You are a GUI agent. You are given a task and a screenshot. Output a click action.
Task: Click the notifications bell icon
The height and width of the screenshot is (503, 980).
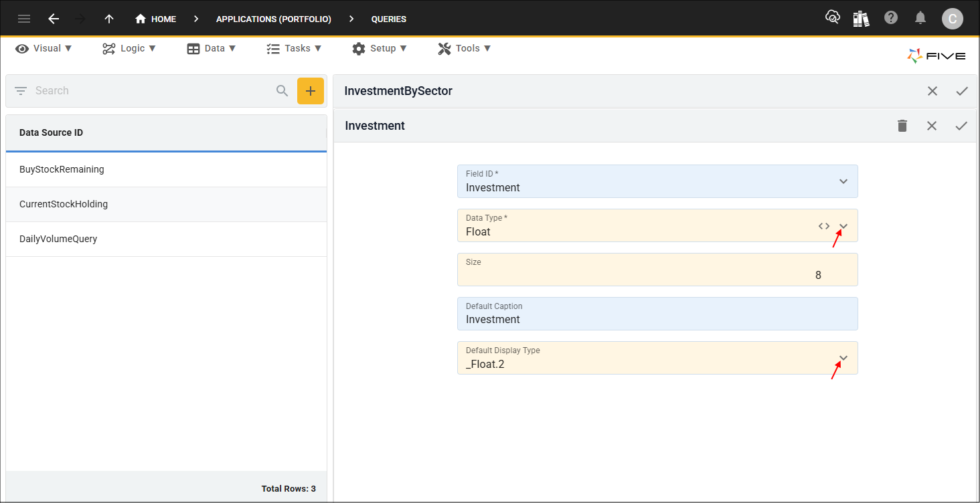pyautogui.click(x=921, y=18)
